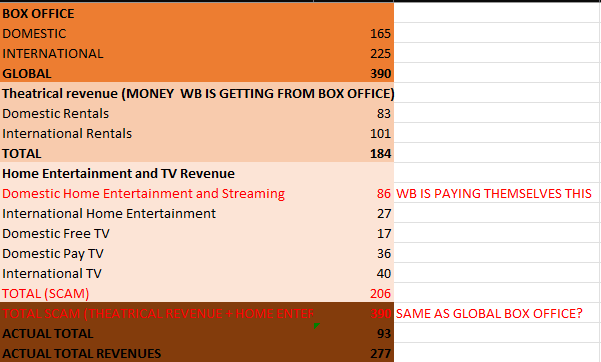Image resolution: width=601 pixels, height=362 pixels.
Task: Select the ACTUAL TOTAL REVENUES value 277
Action: click(380, 354)
